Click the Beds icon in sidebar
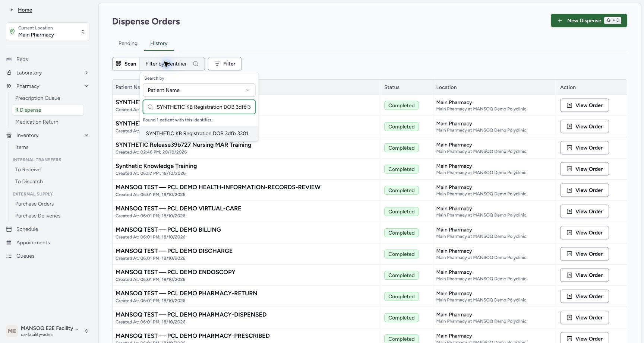Image resolution: width=644 pixels, height=343 pixels. (9, 59)
